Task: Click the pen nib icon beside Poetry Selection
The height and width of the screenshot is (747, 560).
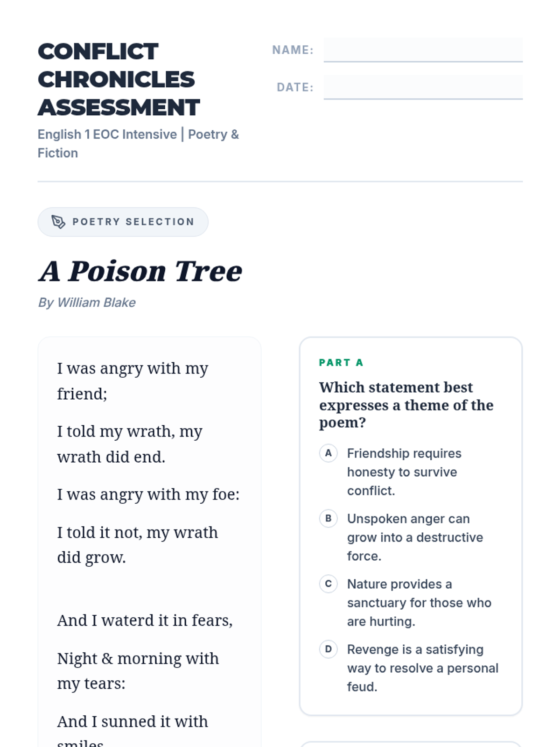Action: (x=58, y=222)
